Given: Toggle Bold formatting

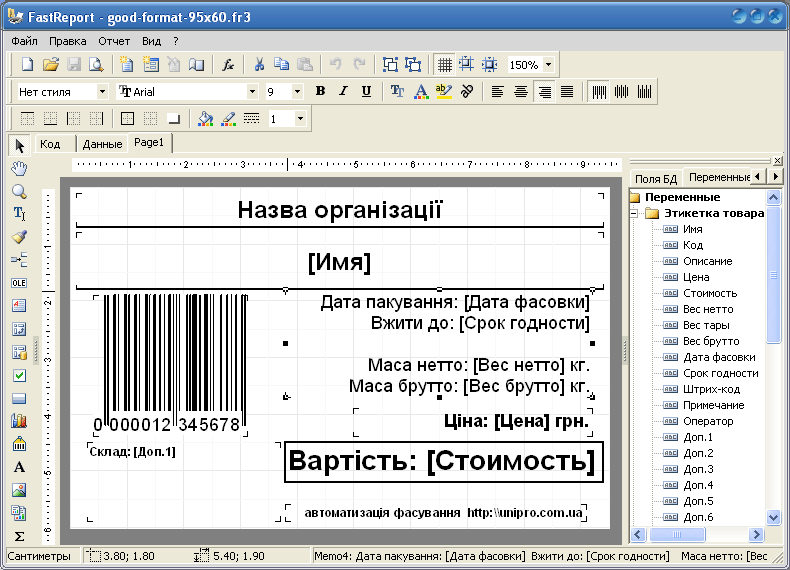Looking at the screenshot, I should 320,92.
